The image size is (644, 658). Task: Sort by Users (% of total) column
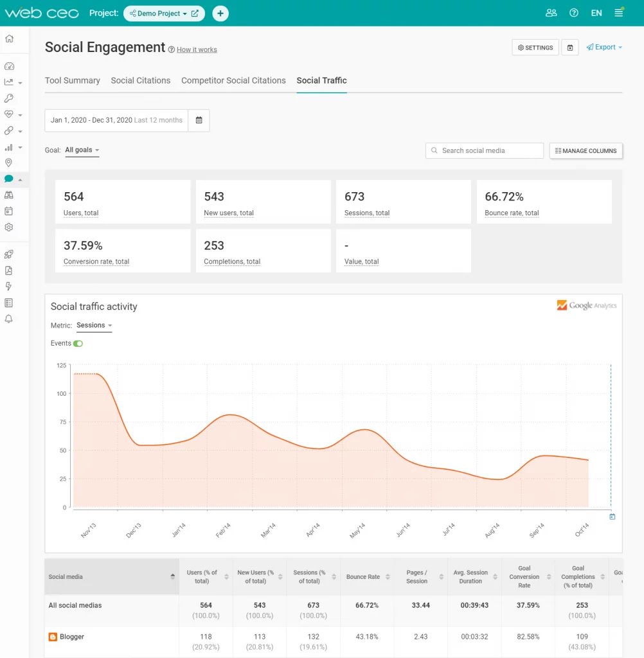click(x=206, y=576)
